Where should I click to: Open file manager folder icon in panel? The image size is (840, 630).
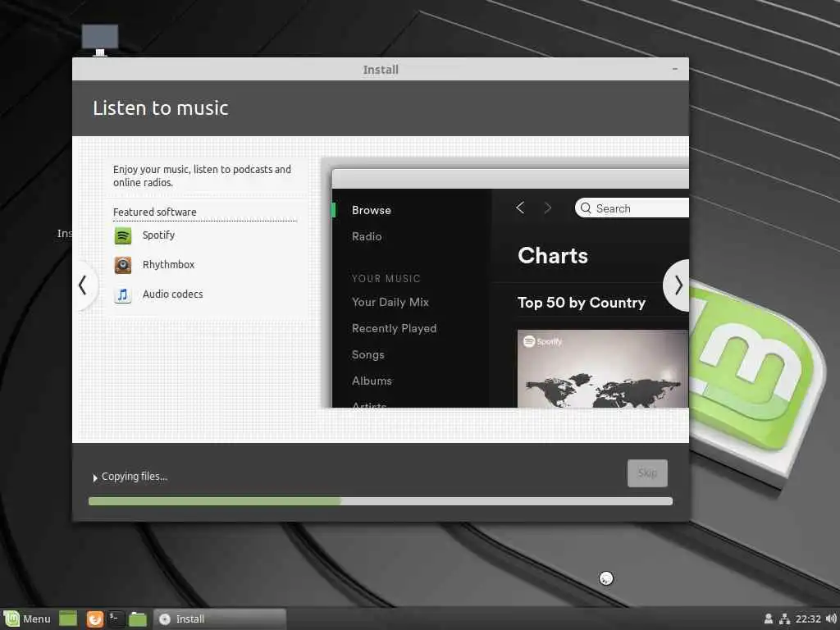[138, 619]
